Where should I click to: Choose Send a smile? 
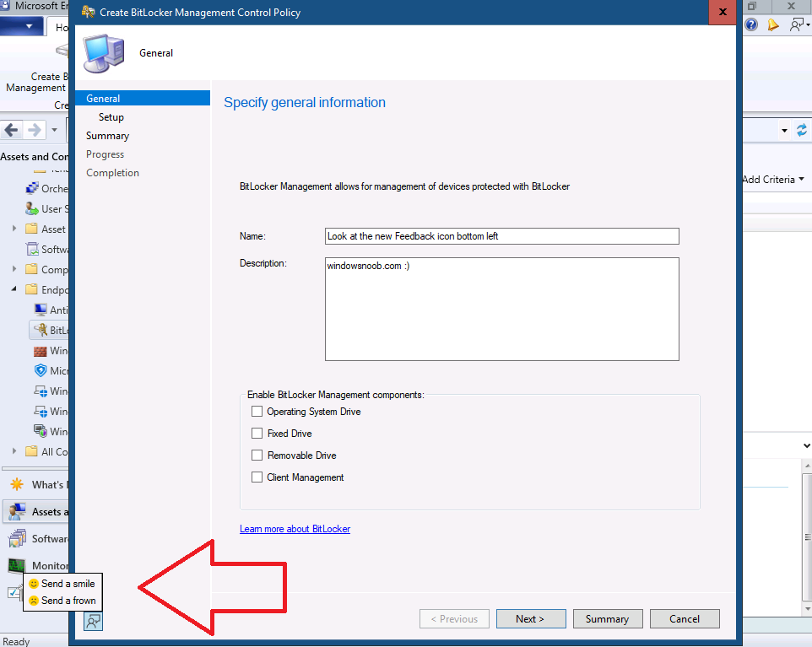click(x=62, y=584)
